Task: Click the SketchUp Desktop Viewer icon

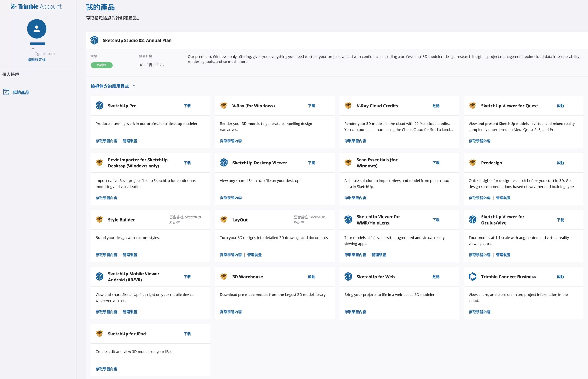Action: pos(224,163)
